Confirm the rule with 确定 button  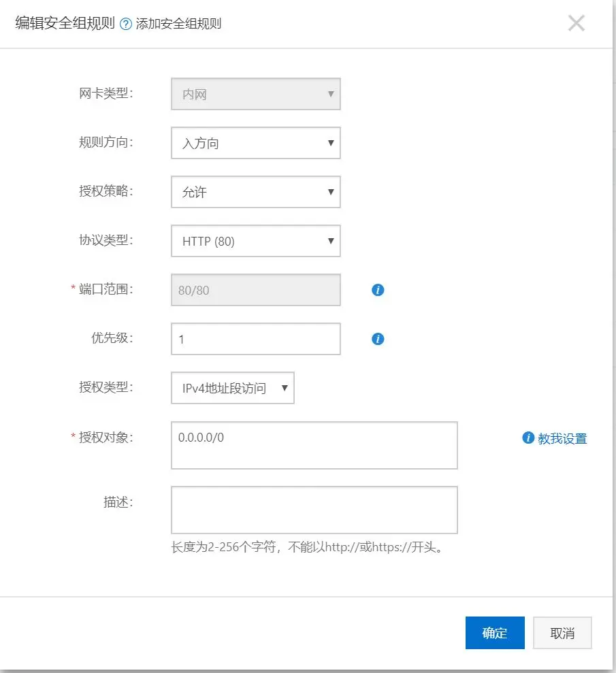point(495,633)
